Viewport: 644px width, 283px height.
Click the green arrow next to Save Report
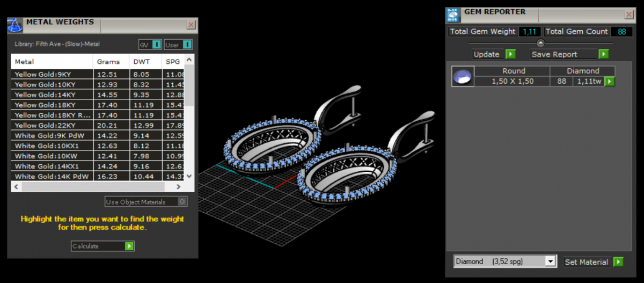click(x=604, y=54)
